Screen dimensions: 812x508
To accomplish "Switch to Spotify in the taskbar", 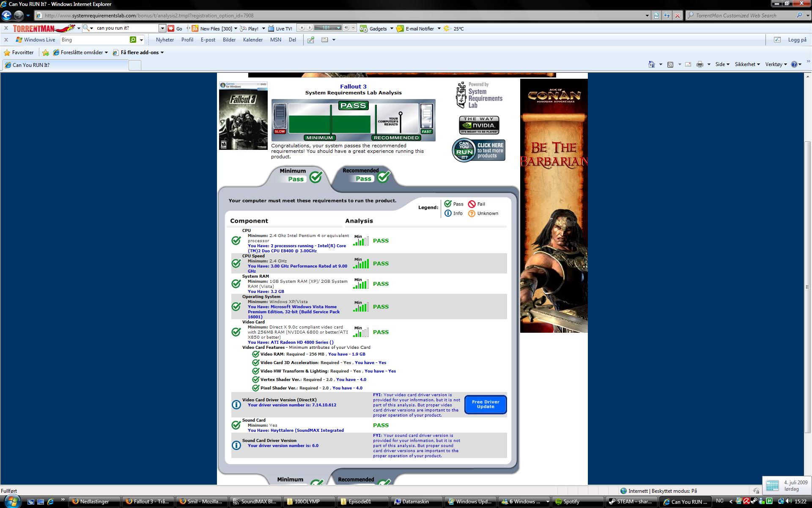I will 578,502.
